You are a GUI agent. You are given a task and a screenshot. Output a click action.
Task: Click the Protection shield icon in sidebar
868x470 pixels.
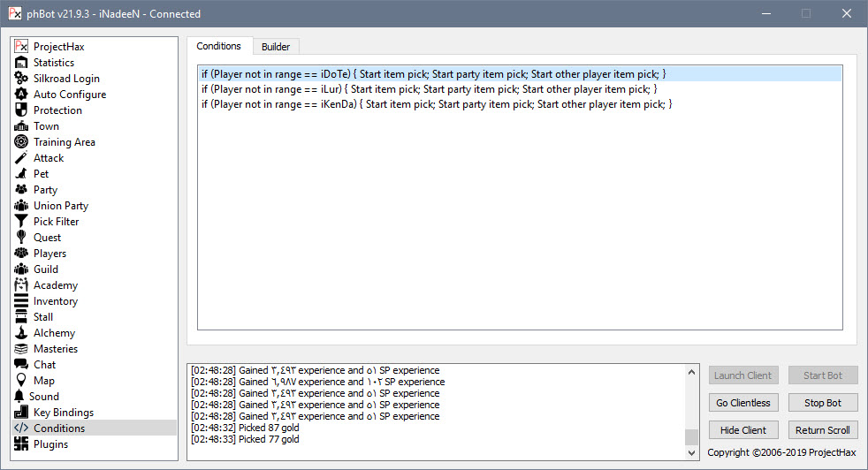click(21, 110)
